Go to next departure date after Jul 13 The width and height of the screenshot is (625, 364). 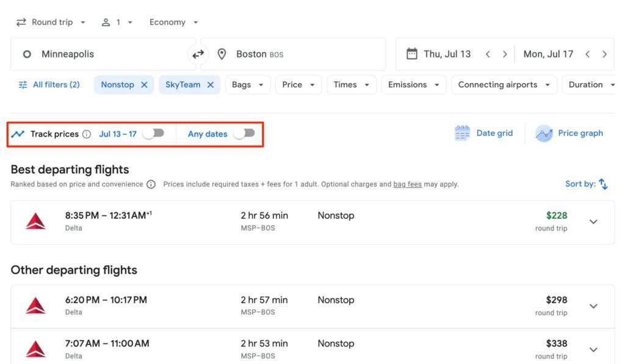click(x=505, y=54)
